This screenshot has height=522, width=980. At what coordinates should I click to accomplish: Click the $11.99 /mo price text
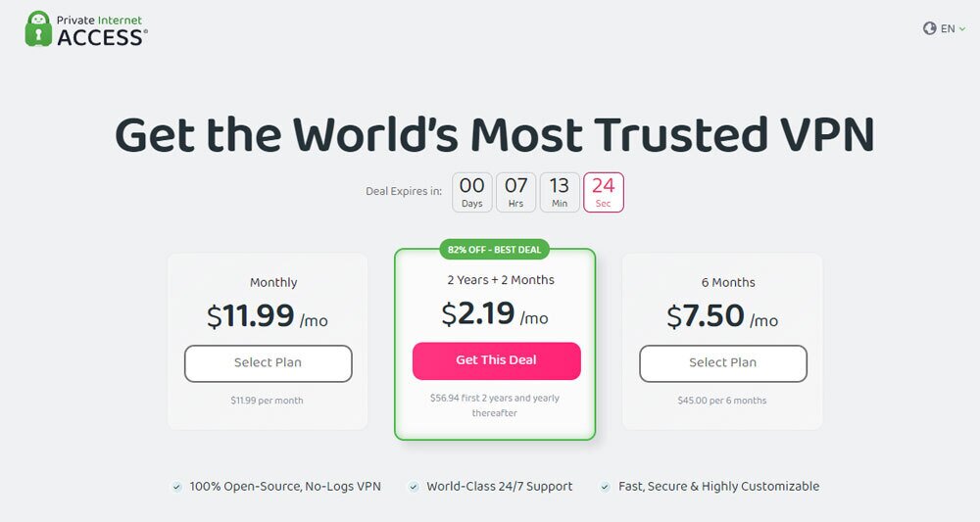pyautogui.click(x=268, y=316)
